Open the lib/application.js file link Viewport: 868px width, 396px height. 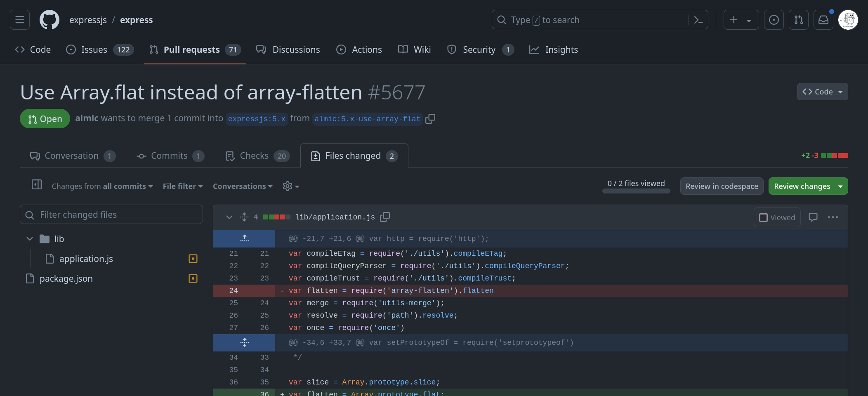[335, 217]
